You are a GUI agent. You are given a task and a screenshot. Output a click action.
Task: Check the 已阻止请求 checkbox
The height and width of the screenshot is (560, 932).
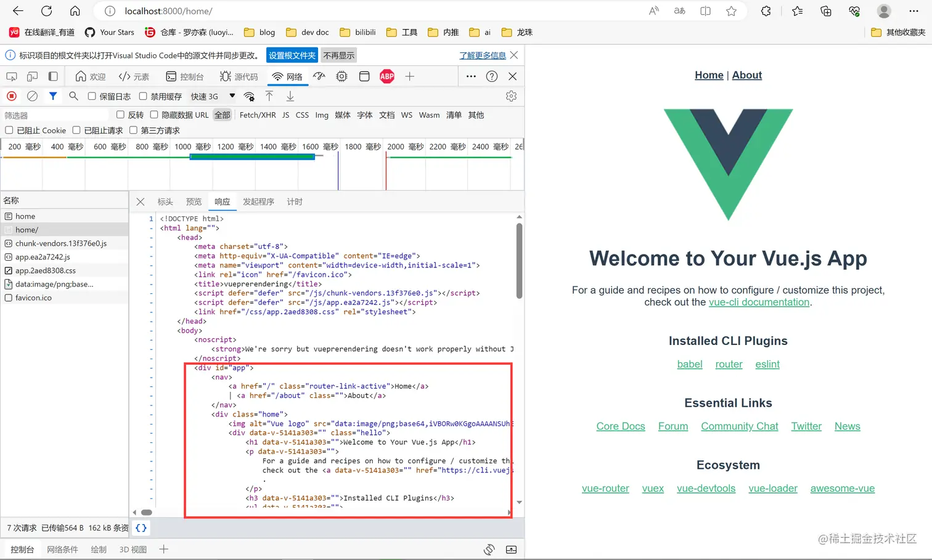pyautogui.click(x=76, y=130)
